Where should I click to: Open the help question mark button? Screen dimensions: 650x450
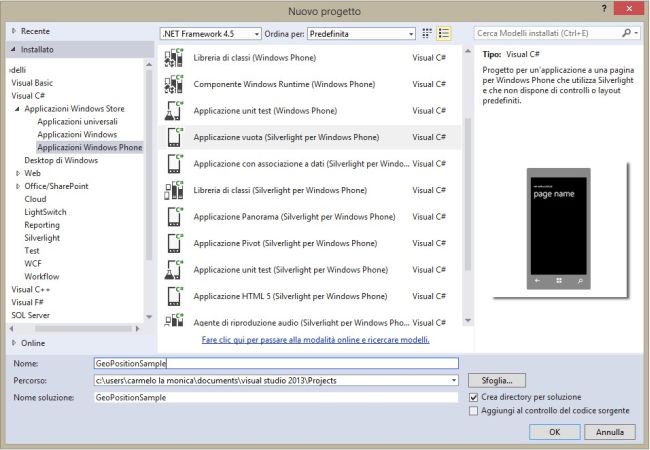(604, 8)
